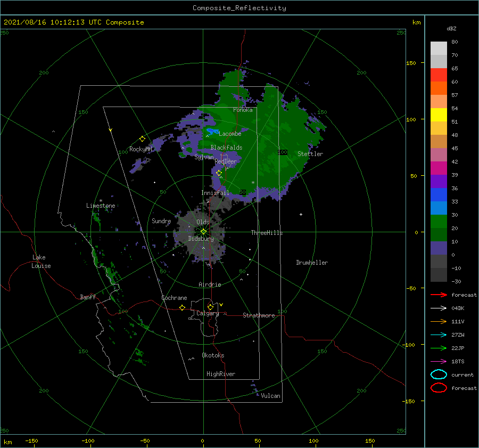
Task: Click the Stettler city label
Action: [x=310, y=154]
